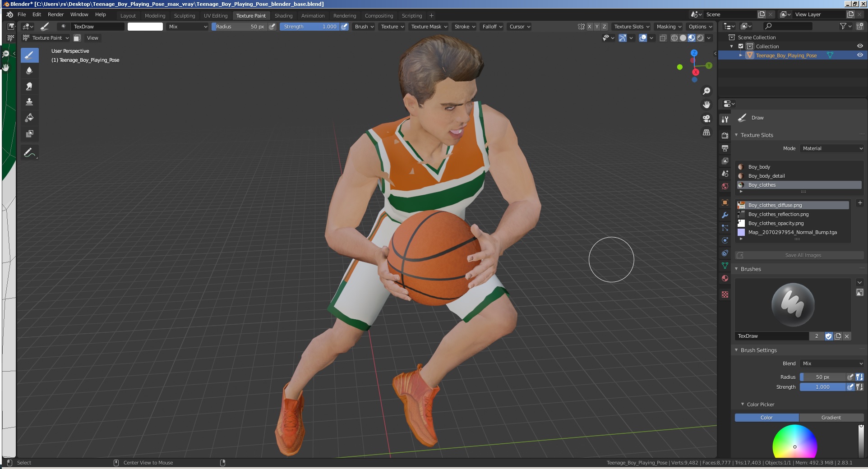Select the Draw brush tool
This screenshot has width=868, height=469.
tap(29, 55)
